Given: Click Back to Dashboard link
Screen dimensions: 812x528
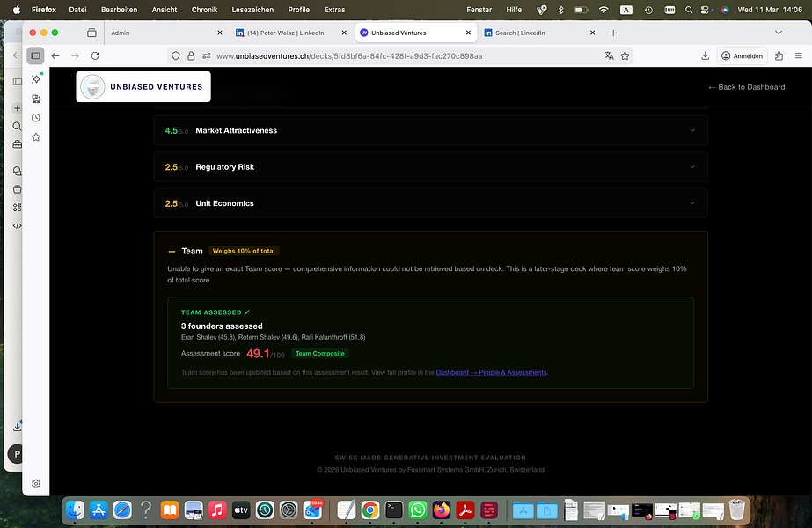Looking at the screenshot, I should 746,87.
